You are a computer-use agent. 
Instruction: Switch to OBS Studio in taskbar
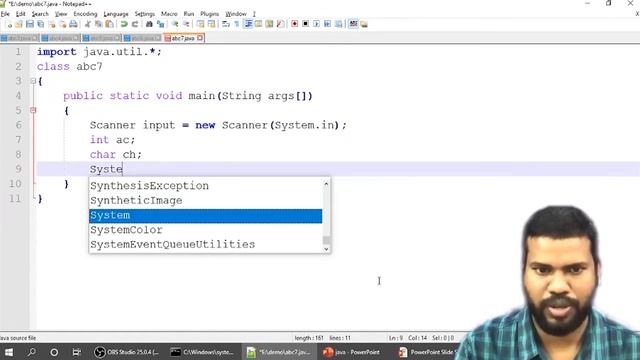pyautogui.click(x=126, y=352)
